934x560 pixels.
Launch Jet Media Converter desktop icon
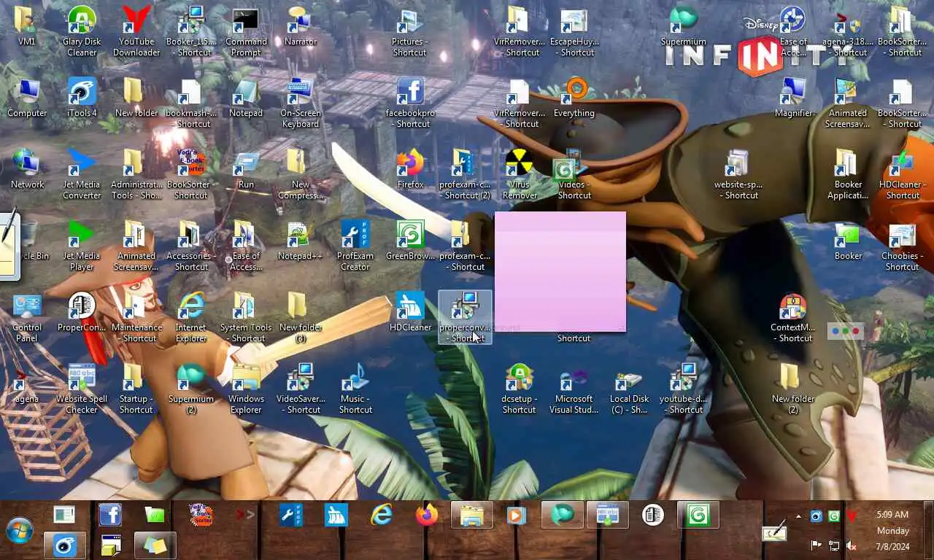pos(82,174)
